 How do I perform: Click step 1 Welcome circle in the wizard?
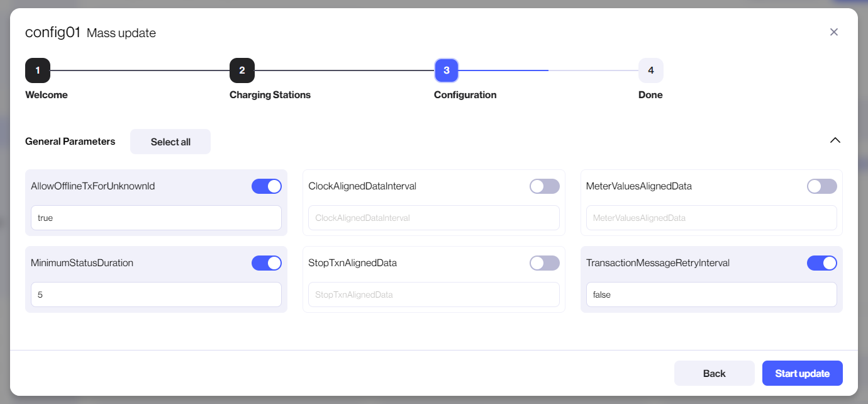(x=37, y=70)
